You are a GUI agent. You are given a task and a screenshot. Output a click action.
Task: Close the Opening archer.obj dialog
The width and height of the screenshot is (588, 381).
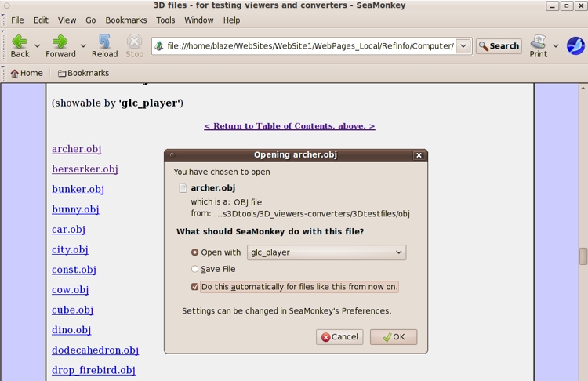click(419, 155)
